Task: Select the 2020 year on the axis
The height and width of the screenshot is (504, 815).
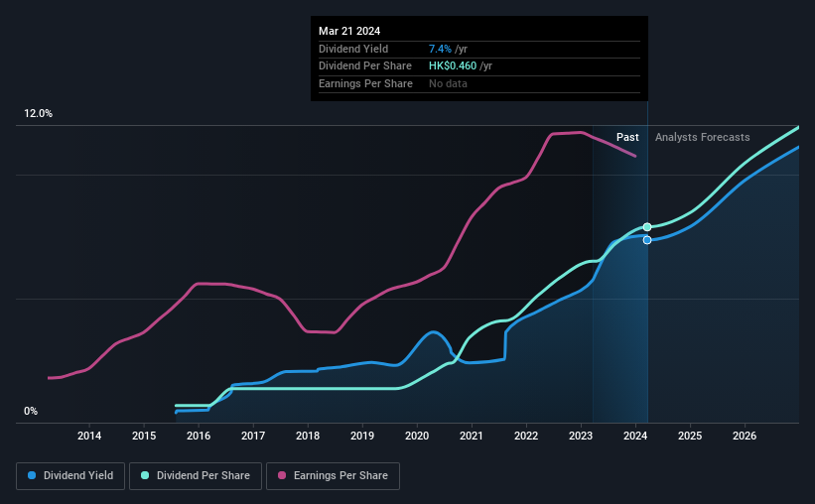Action: [417, 436]
